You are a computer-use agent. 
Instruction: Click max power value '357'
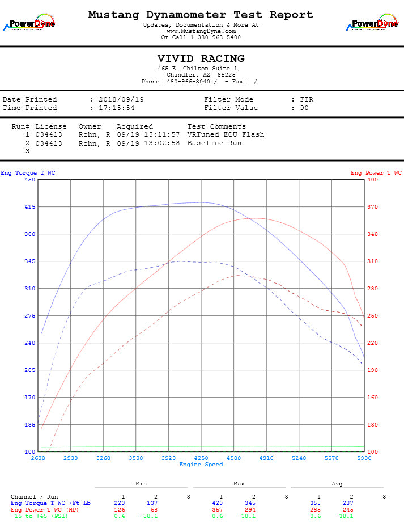pos(217,510)
